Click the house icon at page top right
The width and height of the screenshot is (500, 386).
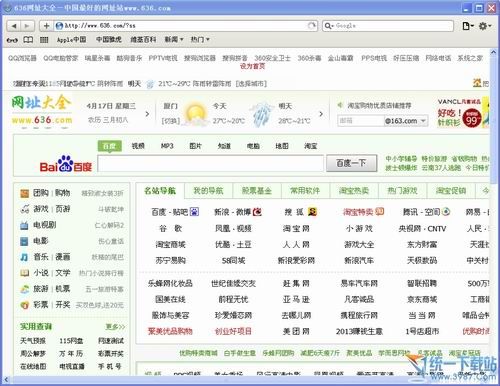(477, 83)
